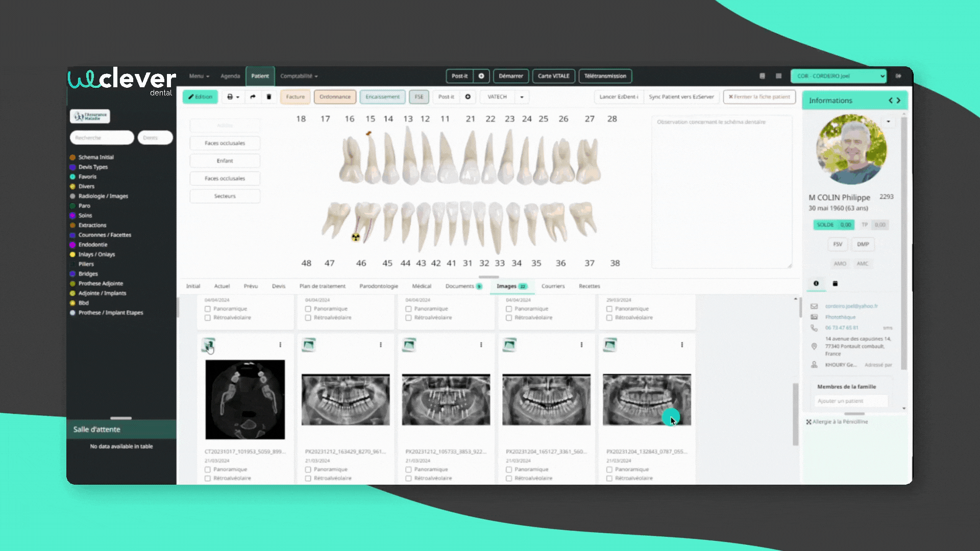Tick Panoramique under the CT20231017 image

pos(208,469)
